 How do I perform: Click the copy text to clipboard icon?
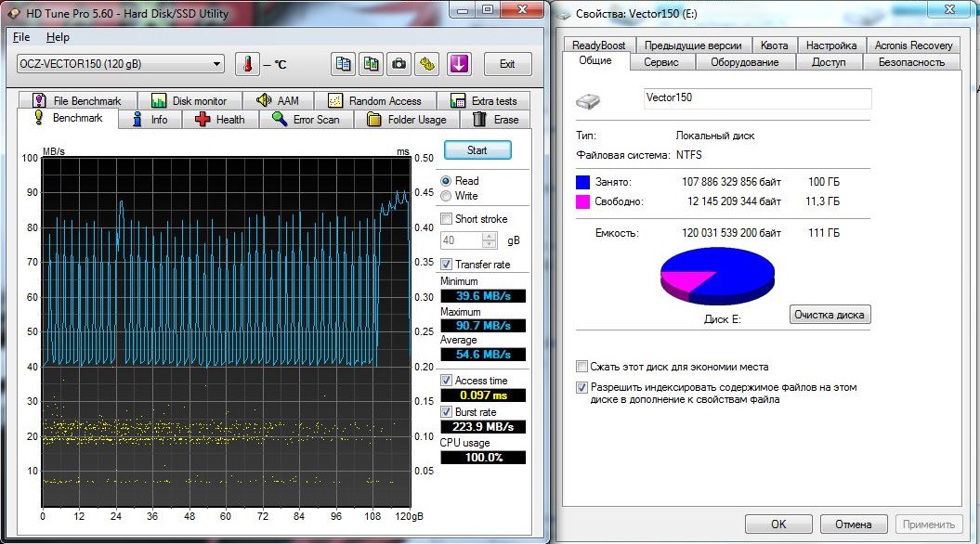coord(344,64)
